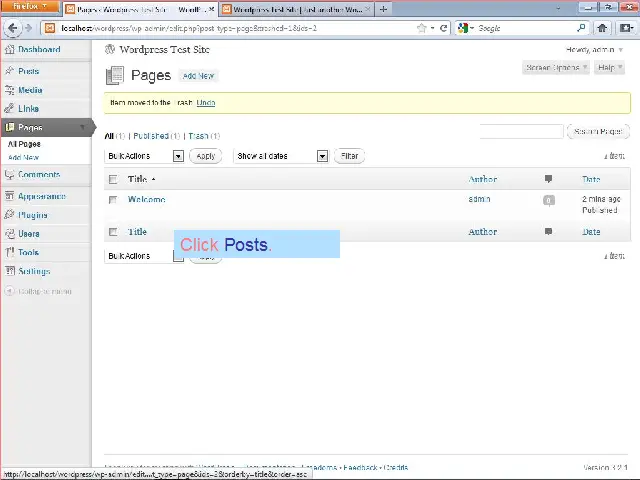Click the Search Pages button
The image size is (640, 480).
coord(598,131)
